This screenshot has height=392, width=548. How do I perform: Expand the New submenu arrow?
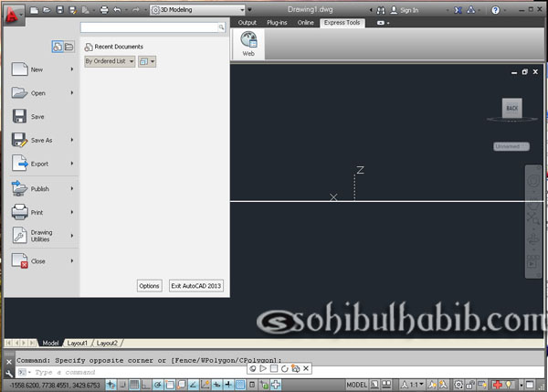[x=72, y=69]
